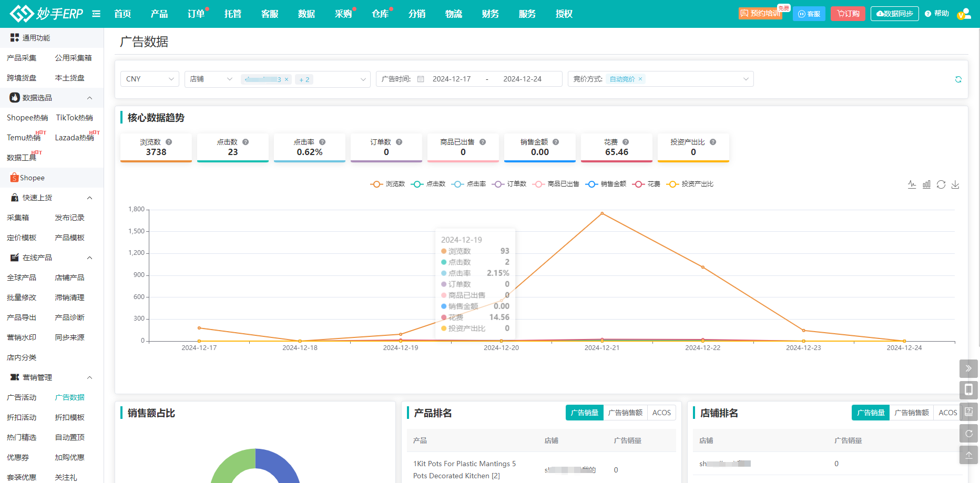980x483 pixels.
Task: Click the 1Kit Pots product name
Action: pos(465,469)
